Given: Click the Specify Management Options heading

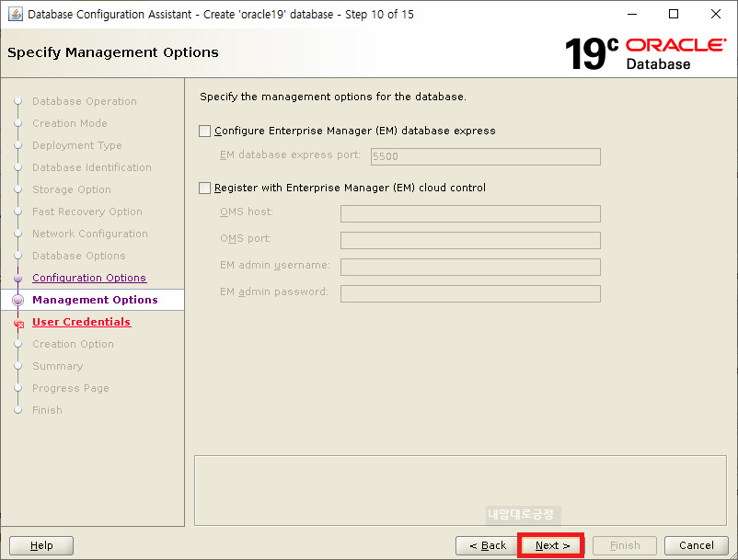Looking at the screenshot, I should point(113,52).
